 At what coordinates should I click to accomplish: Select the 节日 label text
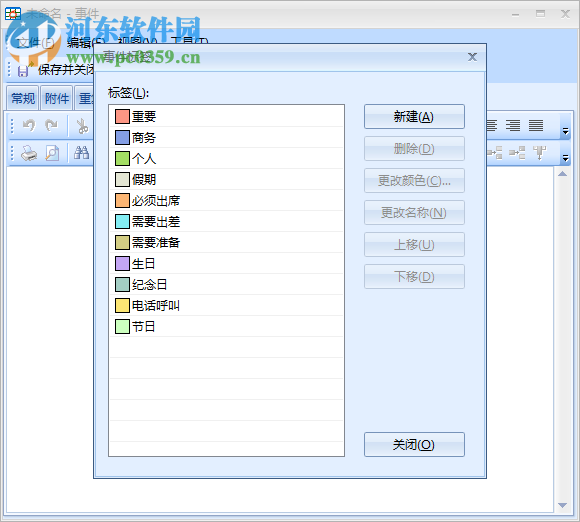(x=144, y=327)
